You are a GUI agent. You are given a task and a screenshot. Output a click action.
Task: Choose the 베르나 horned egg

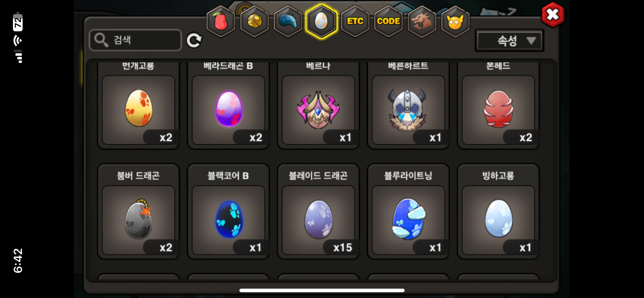318,105
